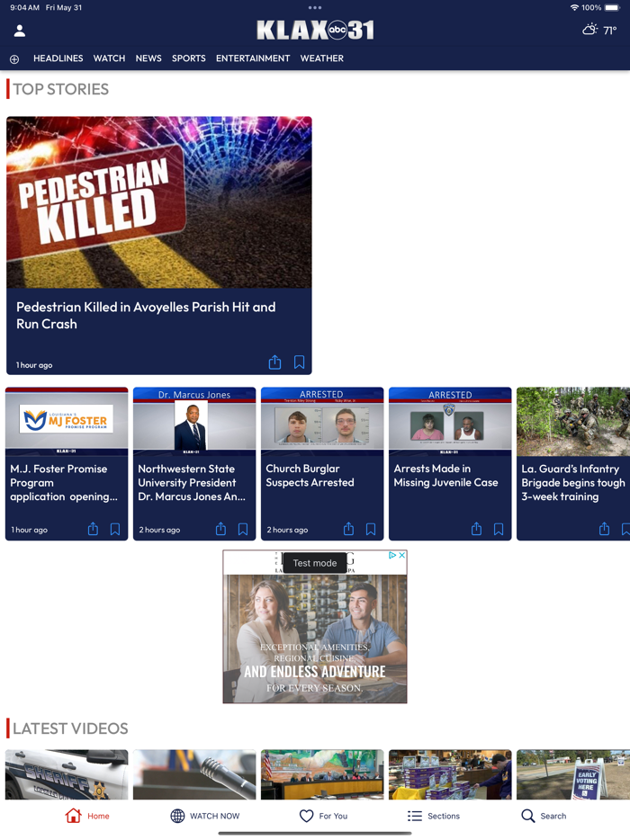Go to the Home tab

click(87, 816)
